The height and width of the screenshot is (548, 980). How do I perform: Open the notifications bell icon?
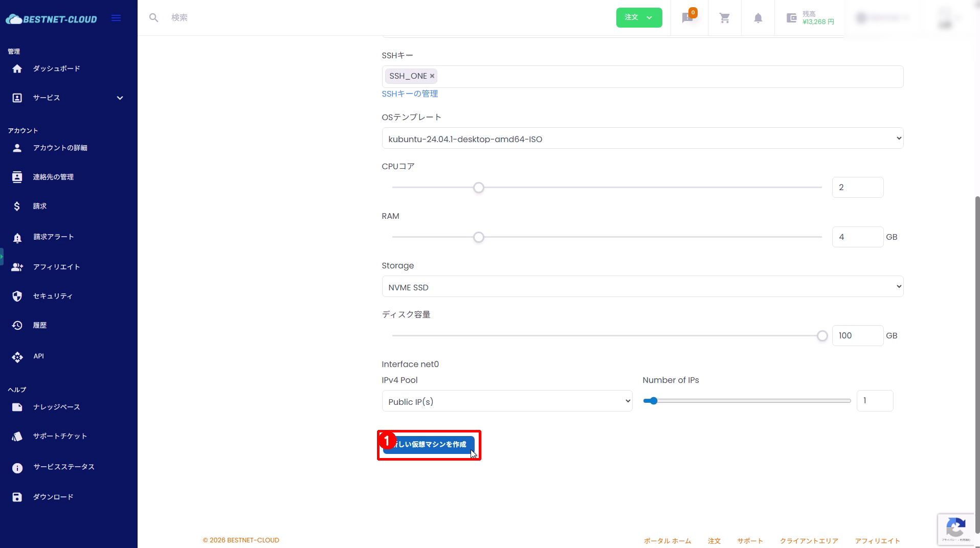(x=758, y=18)
